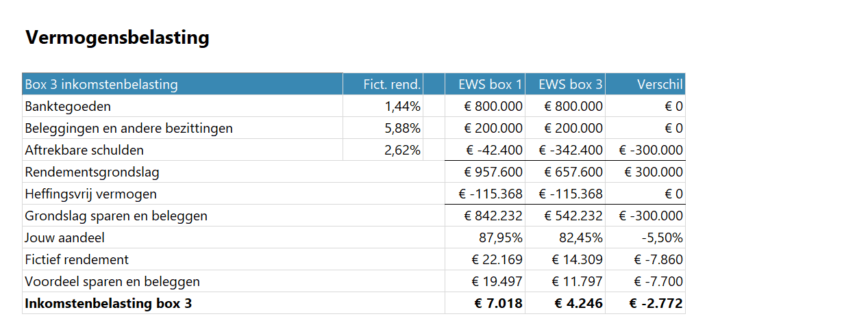Click the 5,88% cell for Beleggingen

[x=402, y=129]
